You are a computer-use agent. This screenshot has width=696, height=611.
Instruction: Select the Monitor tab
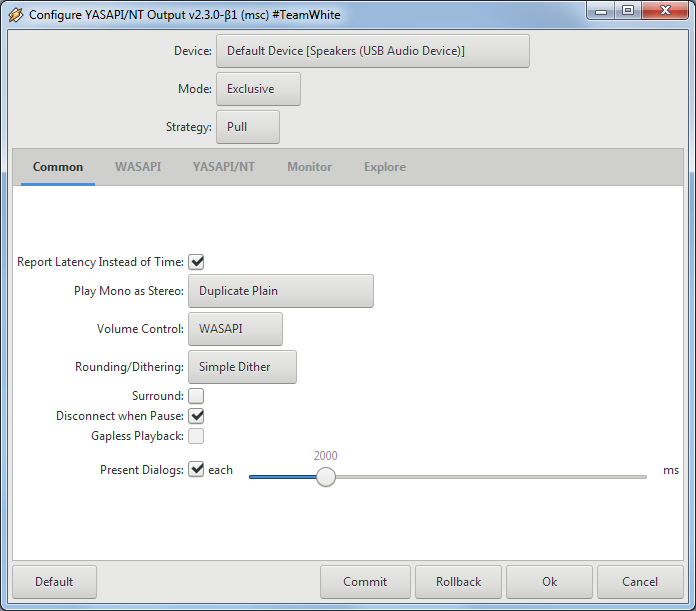click(x=309, y=167)
